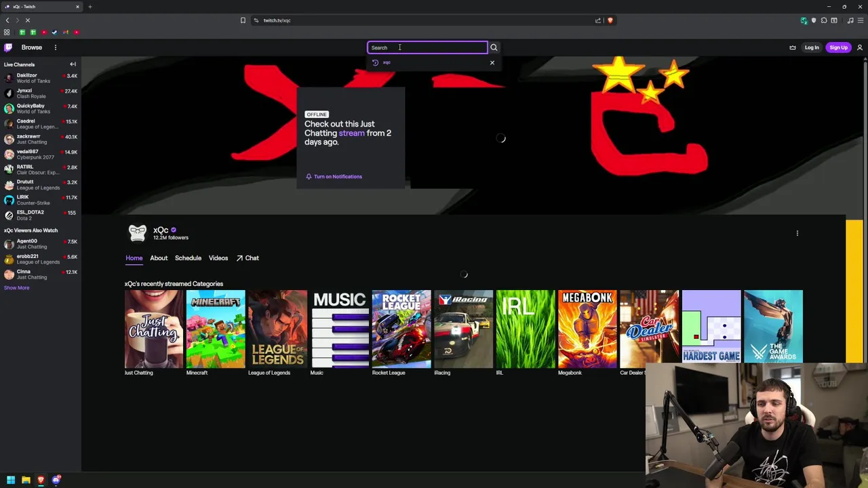Open Jynxzi live channel in sidebar
868x488 pixels.
[x=41, y=94]
